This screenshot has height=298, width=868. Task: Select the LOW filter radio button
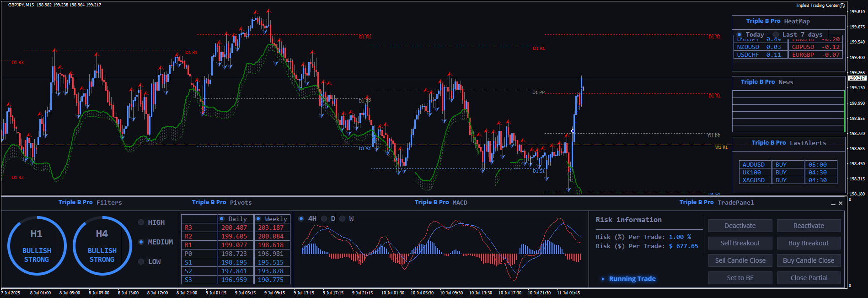(x=141, y=262)
